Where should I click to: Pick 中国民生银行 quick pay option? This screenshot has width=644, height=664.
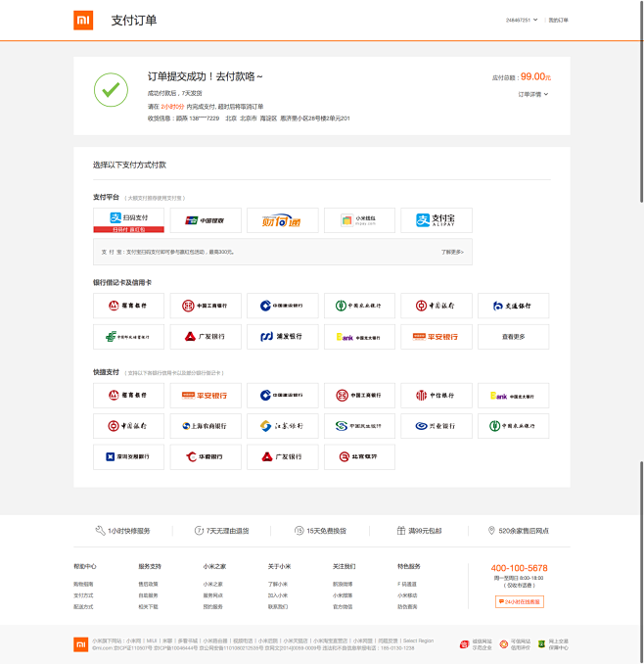click(359, 426)
